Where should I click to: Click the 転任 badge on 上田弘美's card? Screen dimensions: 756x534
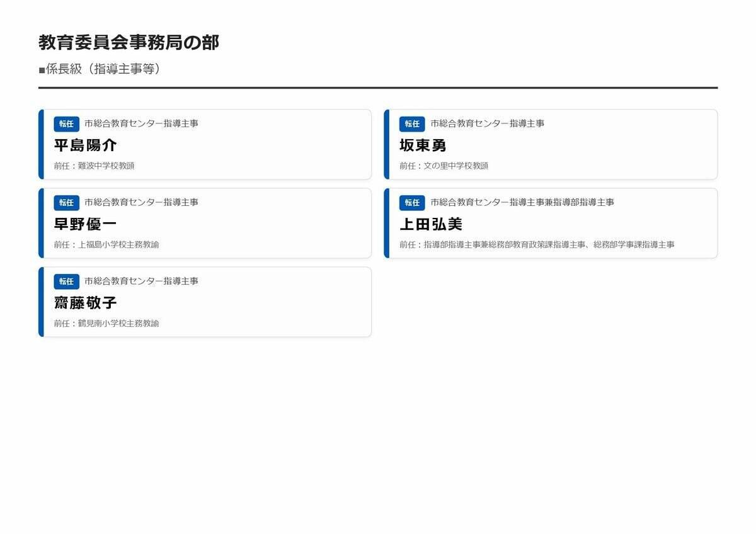coord(412,203)
